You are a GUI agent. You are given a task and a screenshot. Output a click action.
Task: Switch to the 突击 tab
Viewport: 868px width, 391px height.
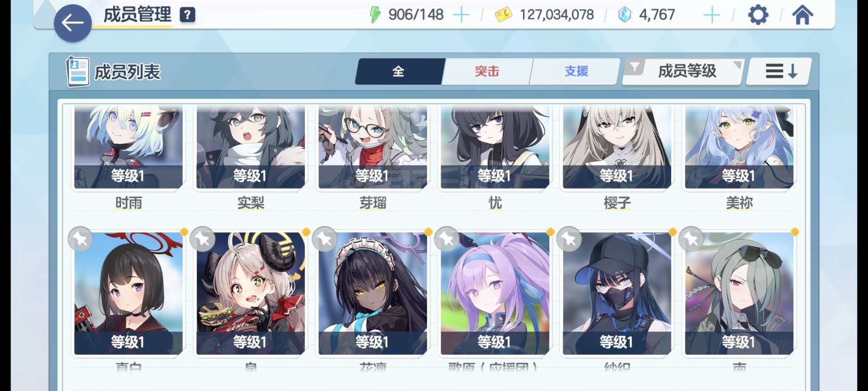[487, 71]
